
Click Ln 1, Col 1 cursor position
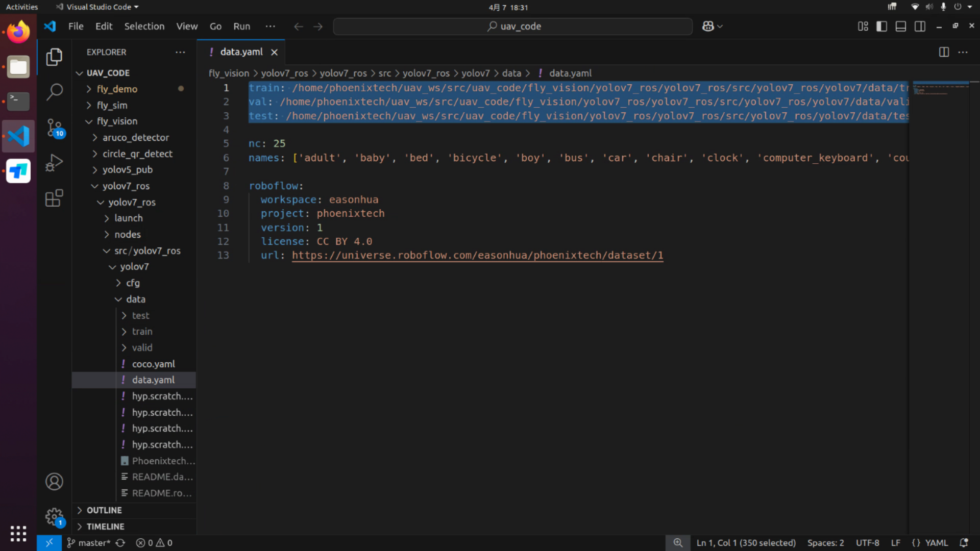coord(746,543)
